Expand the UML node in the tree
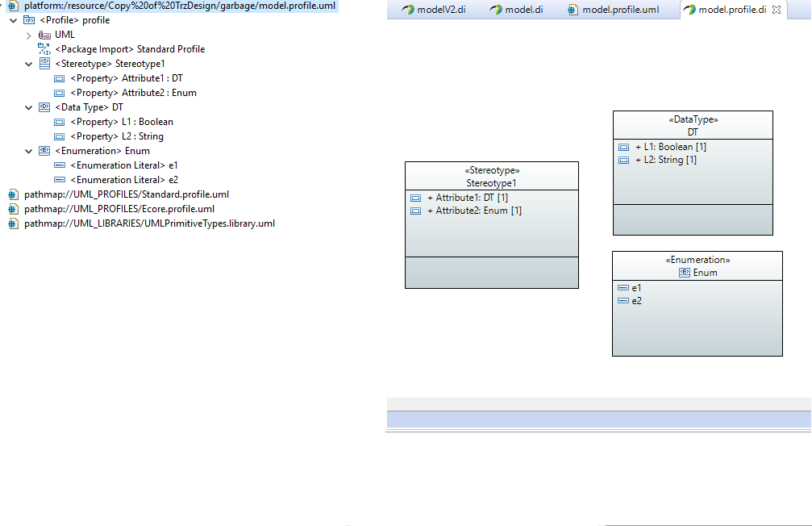 coord(29,35)
